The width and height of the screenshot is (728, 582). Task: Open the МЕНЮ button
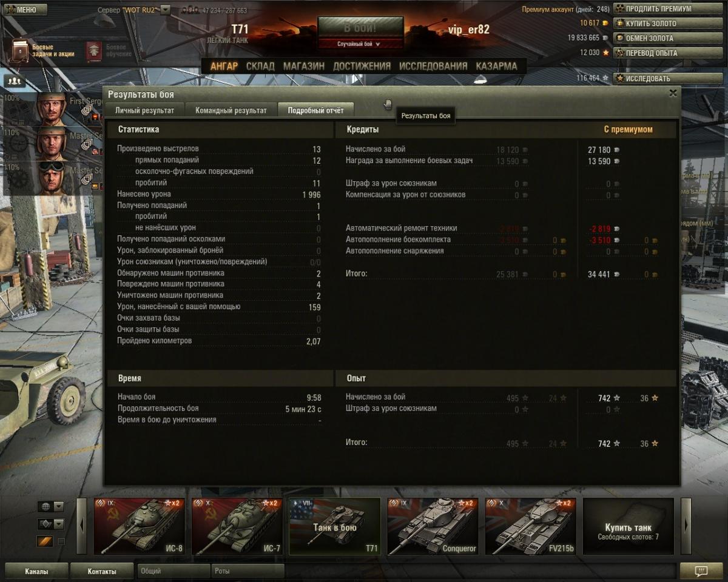pyautogui.click(x=25, y=9)
